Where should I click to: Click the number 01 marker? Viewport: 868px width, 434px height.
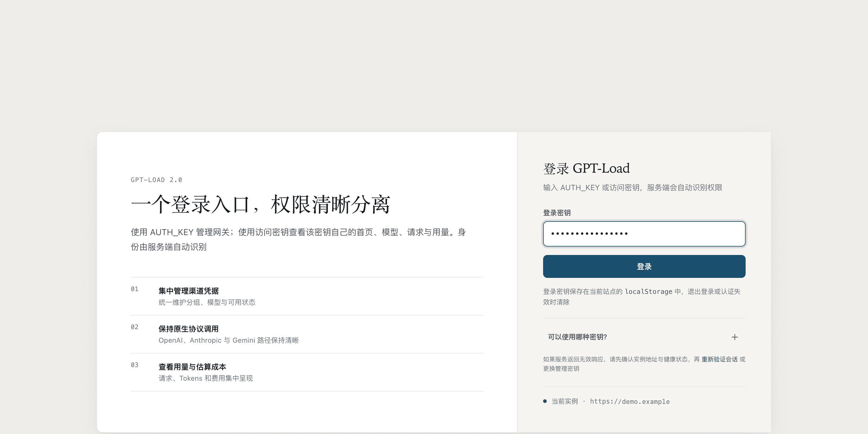tap(134, 289)
